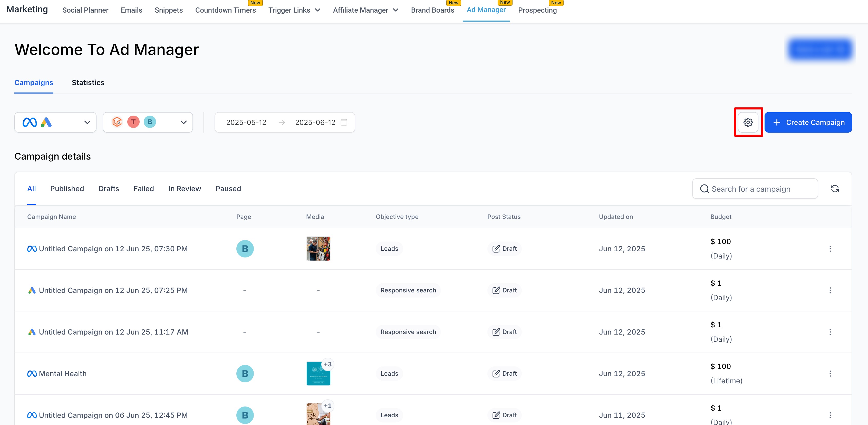
Task: Switch to the Statistics tab
Action: pos(88,83)
